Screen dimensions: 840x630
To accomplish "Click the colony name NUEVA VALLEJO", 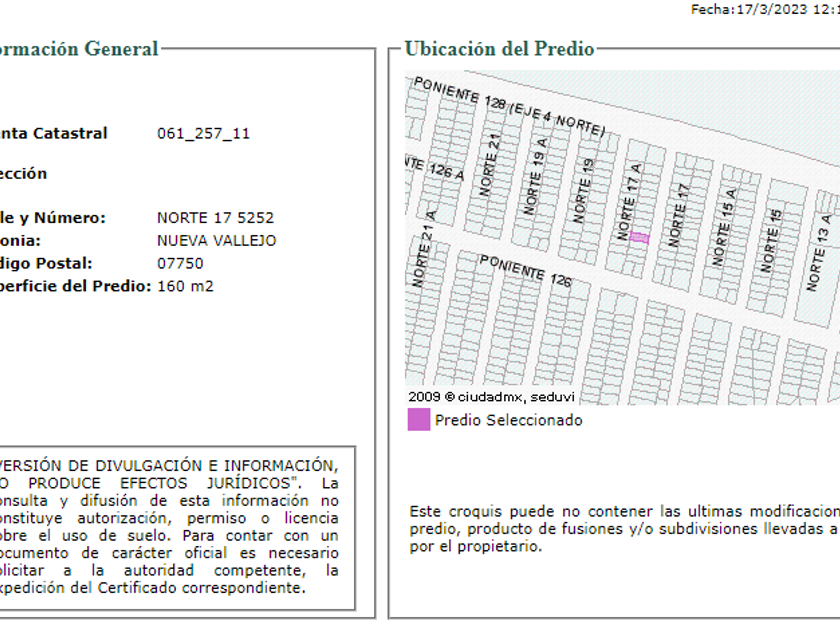I will 216,241.
